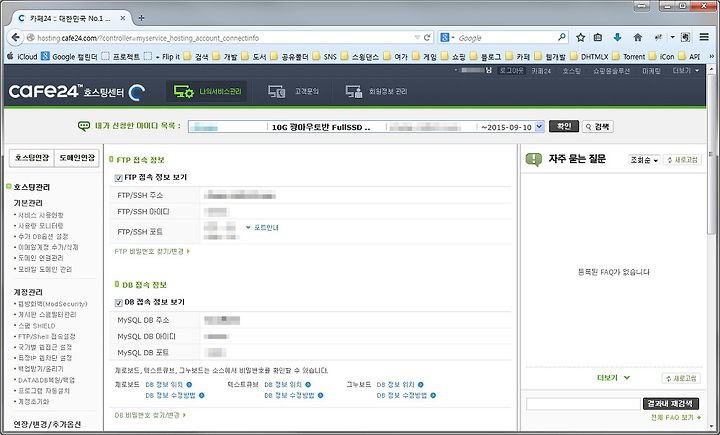The height and width of the screenshot is (435, 720).
Task: Click the 로그아웃 link in top bar
Action: point(512,71)
